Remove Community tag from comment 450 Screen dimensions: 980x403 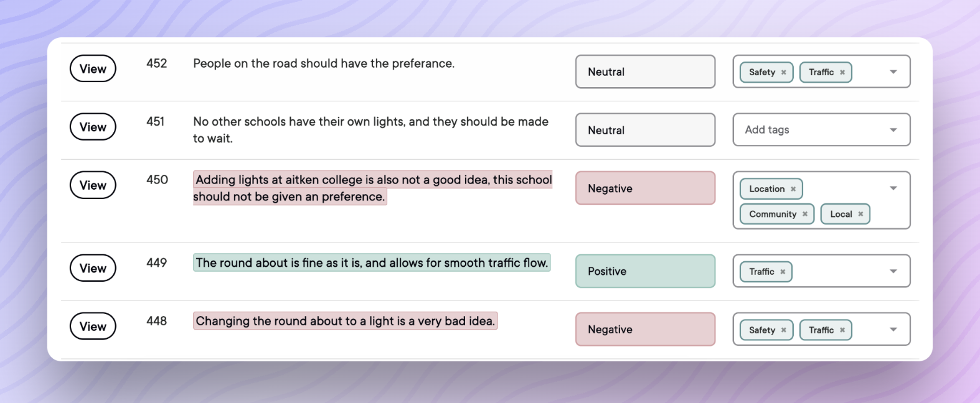tap(805, 214)
